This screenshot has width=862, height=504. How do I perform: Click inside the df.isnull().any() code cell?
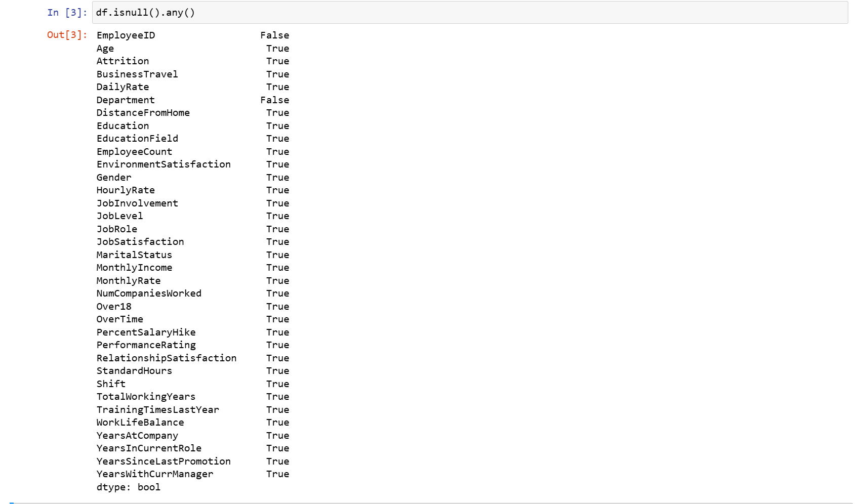tap(456, 13)
